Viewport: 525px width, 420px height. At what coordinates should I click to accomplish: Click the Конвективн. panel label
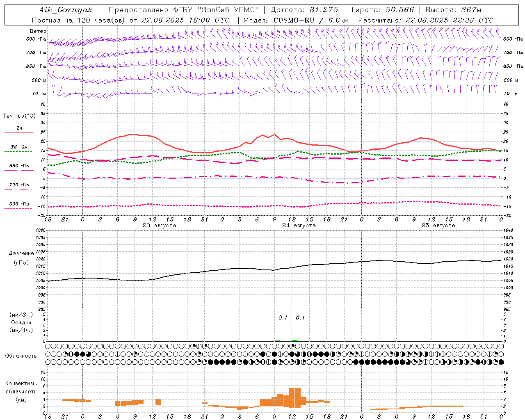(21, 383)
